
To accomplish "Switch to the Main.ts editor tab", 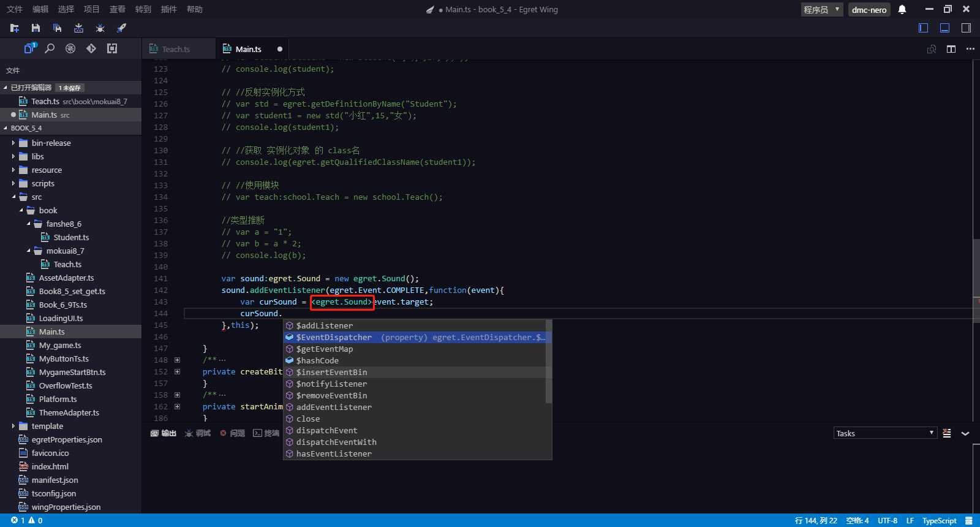I will [x=252, y=49].
